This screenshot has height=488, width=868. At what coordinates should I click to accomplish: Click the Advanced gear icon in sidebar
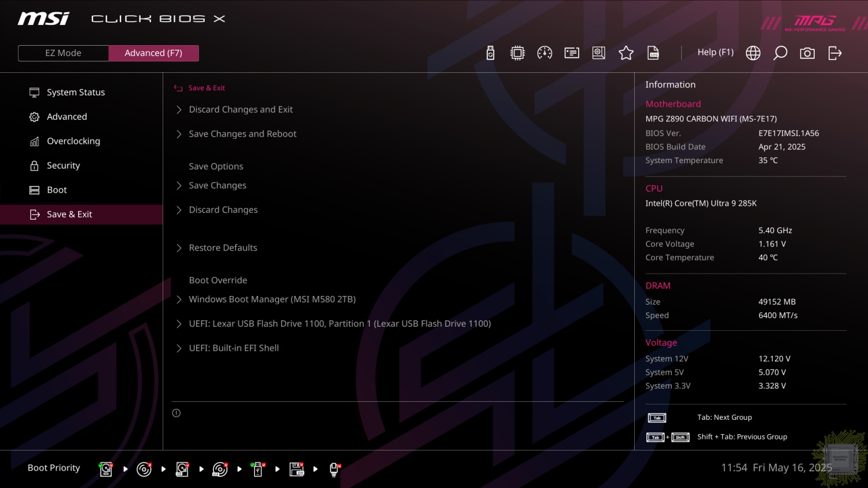click(x=34, y=117)
